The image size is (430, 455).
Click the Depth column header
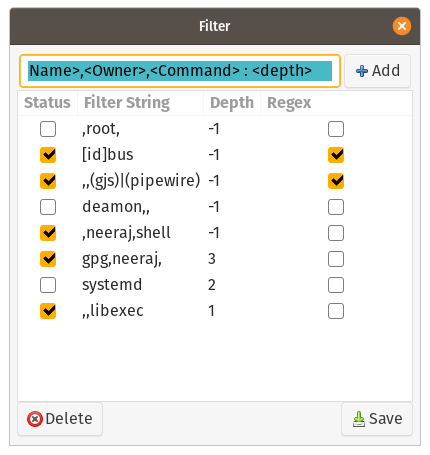(x=232, y=103)
